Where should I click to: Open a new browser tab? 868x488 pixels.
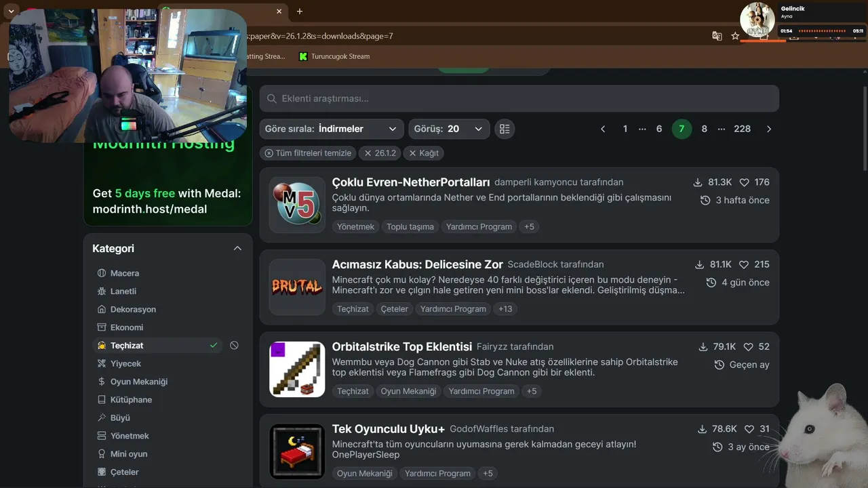pos(300,11)
